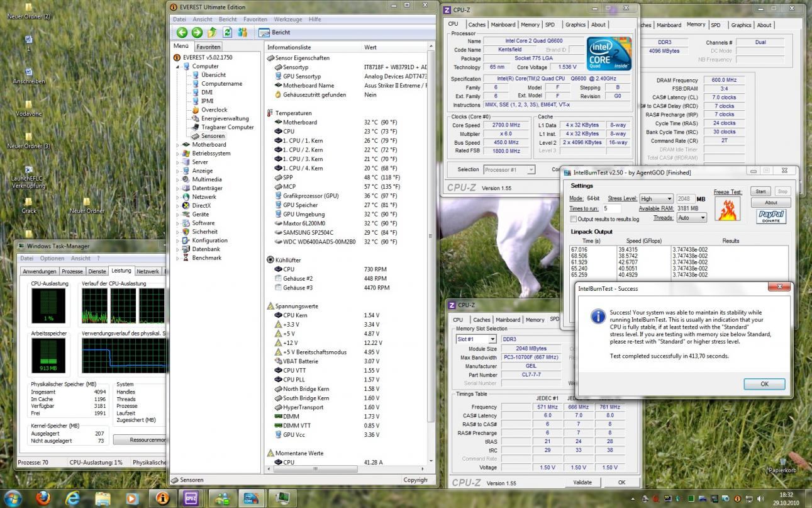The width and height of the screenshot is (812, 508).
Task: Open the Stress Level dropdown
Action: 656,199
